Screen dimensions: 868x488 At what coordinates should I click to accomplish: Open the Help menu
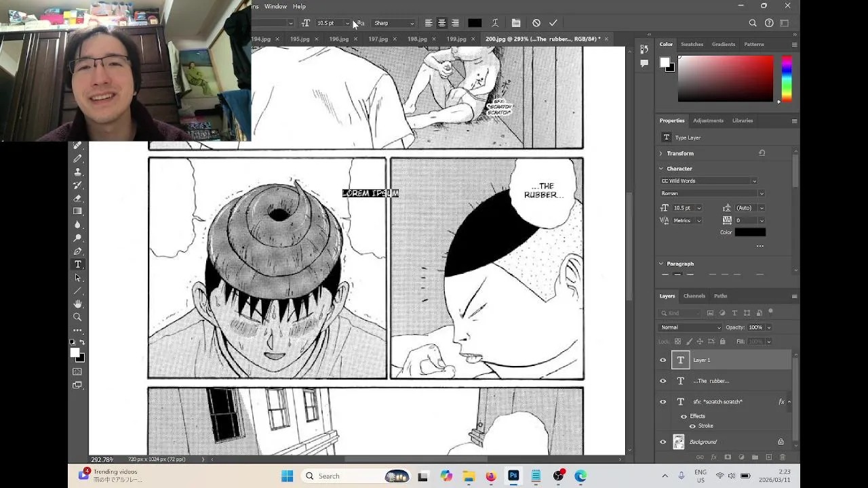click(x=299, y=6)
